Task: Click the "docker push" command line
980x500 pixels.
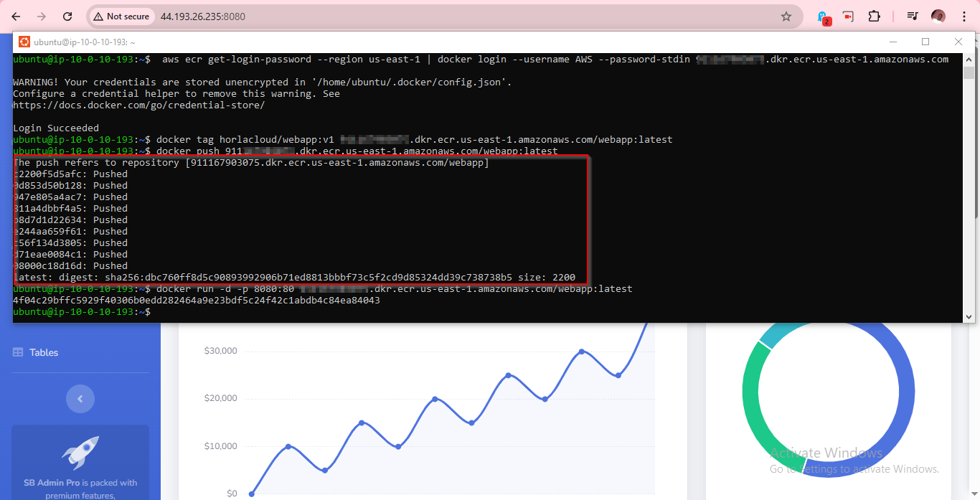Action: (x=357, y=151)
